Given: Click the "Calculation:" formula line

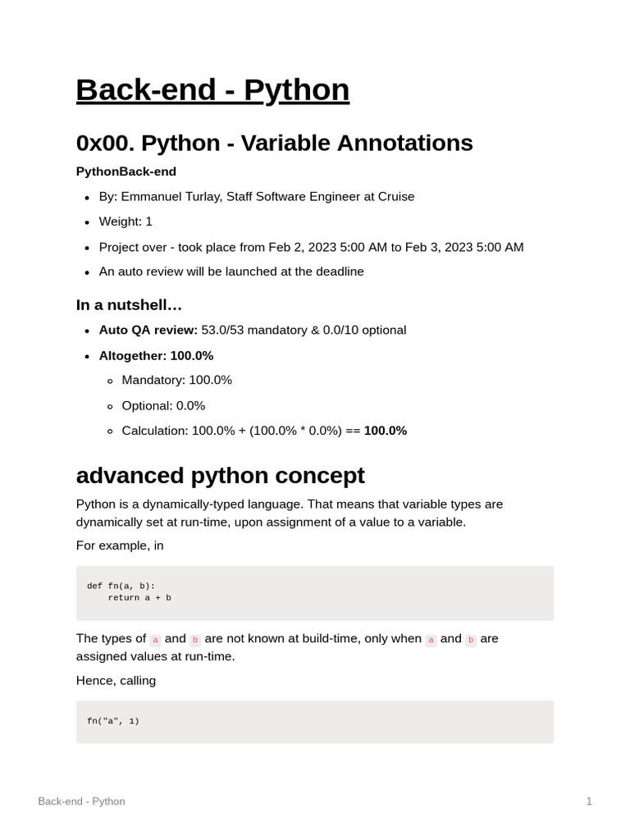Looking at the screenshot, I should click(x=263, y=431).
